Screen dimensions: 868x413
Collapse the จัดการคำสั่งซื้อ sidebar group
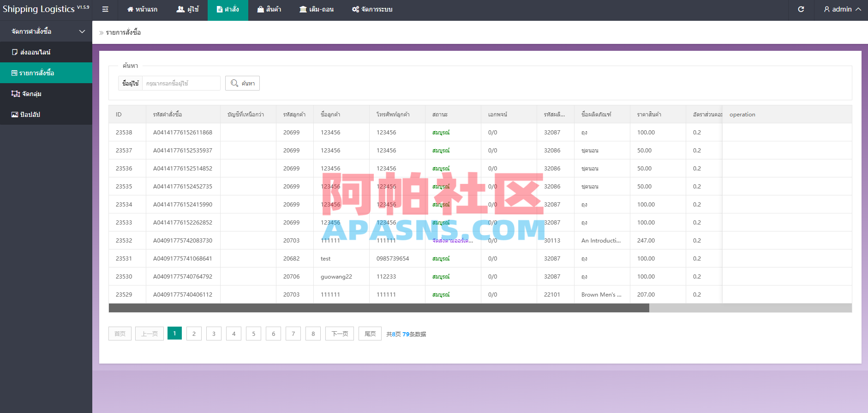pyautogui.click(x=46, y=31)
